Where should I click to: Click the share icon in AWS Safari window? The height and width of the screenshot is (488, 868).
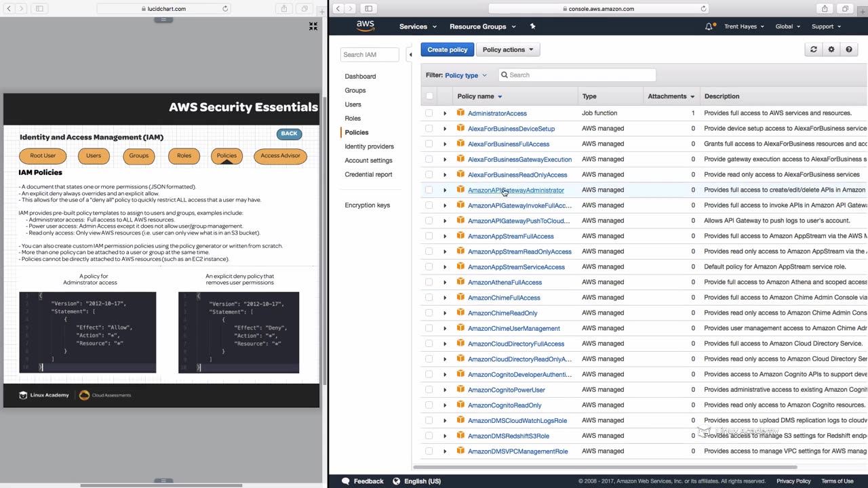[x=825, y=9]
